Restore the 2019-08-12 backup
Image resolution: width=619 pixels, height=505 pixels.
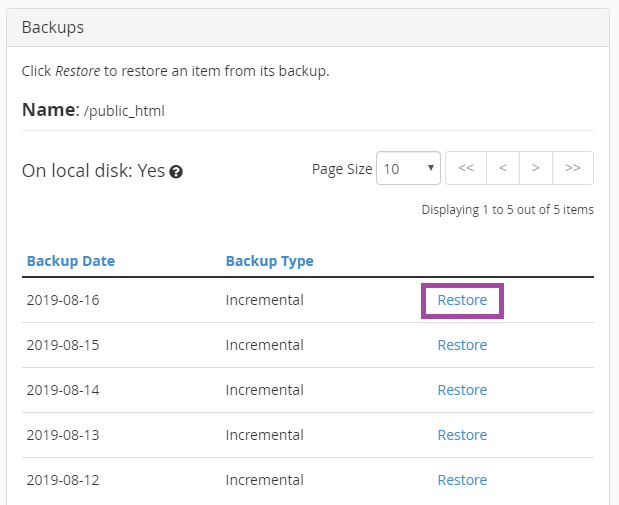(462, 480)
